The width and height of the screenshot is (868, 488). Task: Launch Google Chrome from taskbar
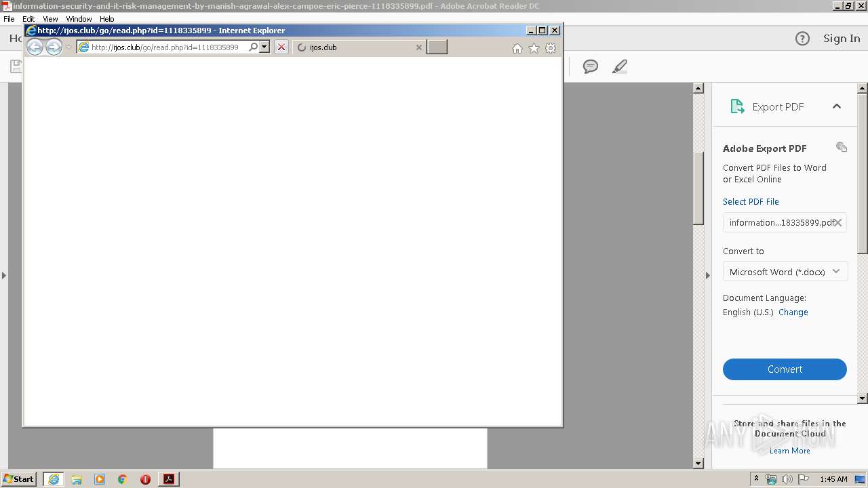122,479
